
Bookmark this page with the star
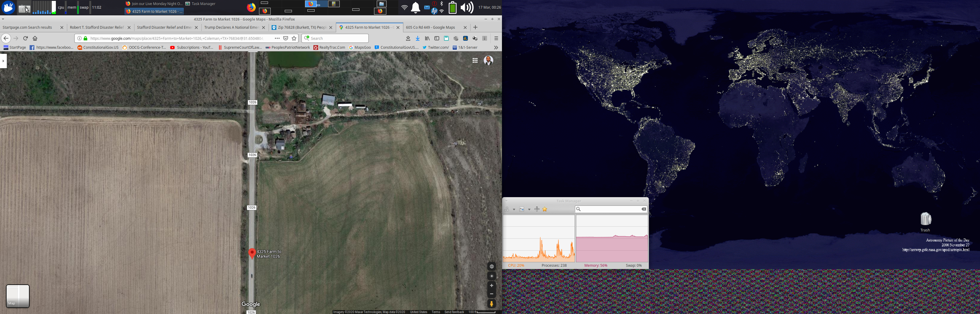[x=294, y=38]
